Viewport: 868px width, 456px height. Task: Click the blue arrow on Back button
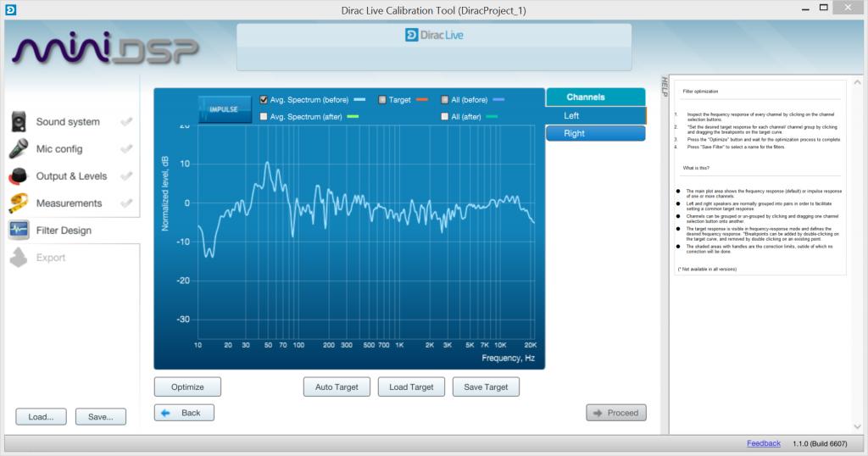165,413
